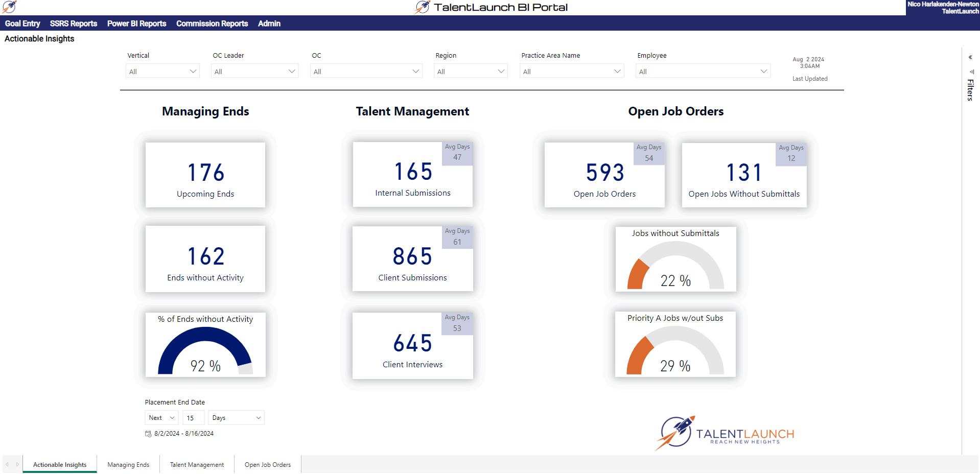Click the 131 Open Jobs Without Submittals card
This screenshot has width=980, height=474.
[744, 175]
